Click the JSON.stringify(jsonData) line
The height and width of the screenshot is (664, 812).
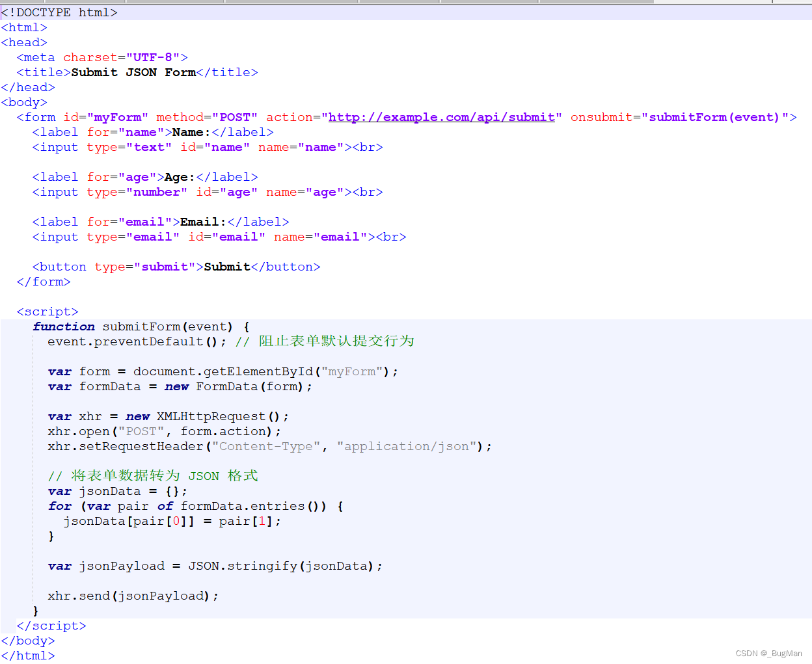point(215,566)
